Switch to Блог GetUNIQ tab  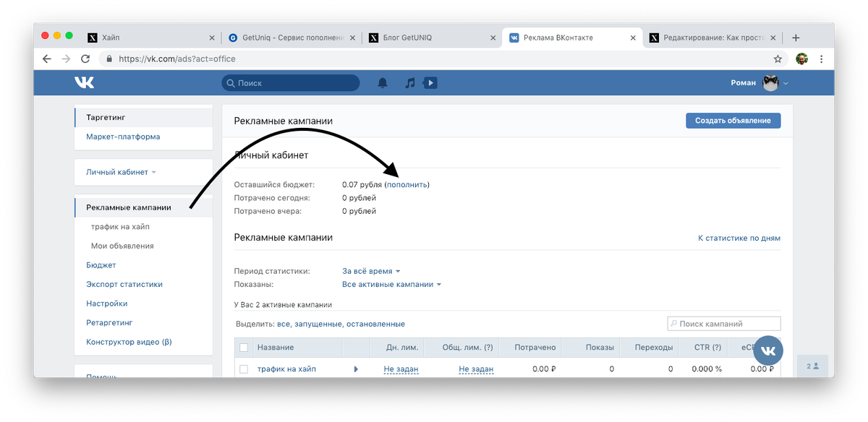tap(432, 38)
